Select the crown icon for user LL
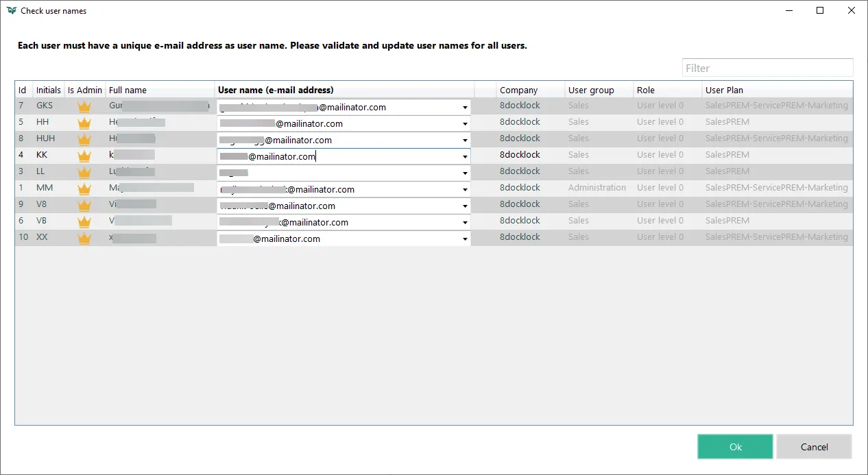Image resolution: width=868 pixels, height=475 pixels. (x=84, y=172)
